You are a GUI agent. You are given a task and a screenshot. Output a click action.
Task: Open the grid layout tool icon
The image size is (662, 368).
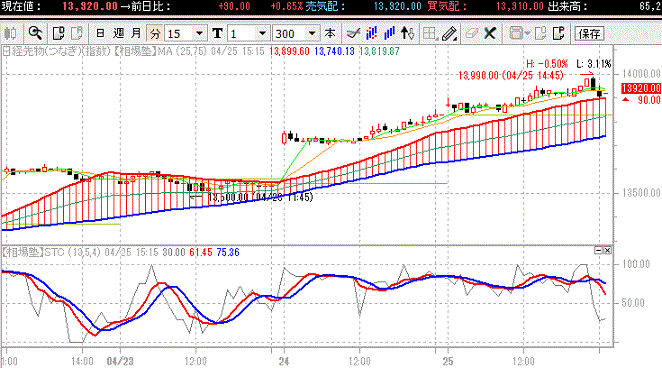(429, 33)
